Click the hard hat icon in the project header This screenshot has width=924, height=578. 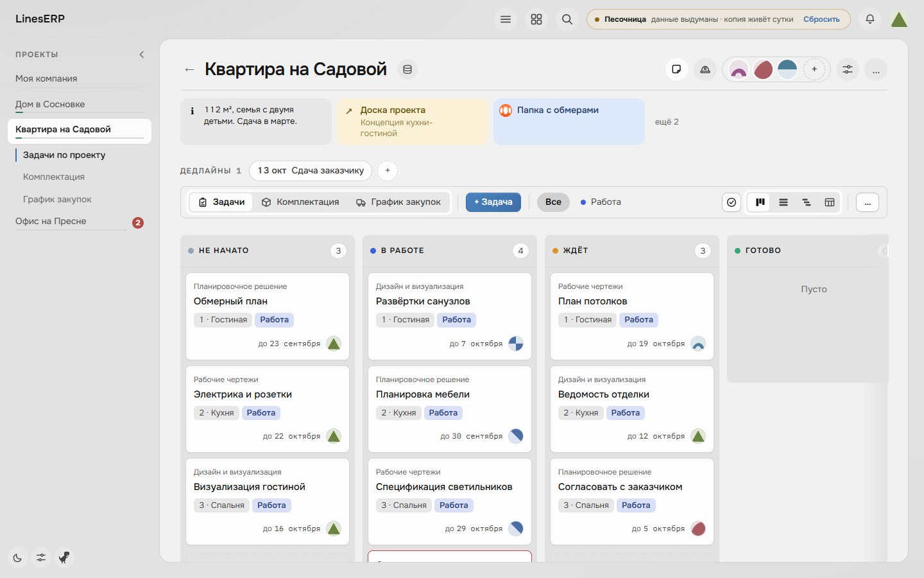coord(705,69)
